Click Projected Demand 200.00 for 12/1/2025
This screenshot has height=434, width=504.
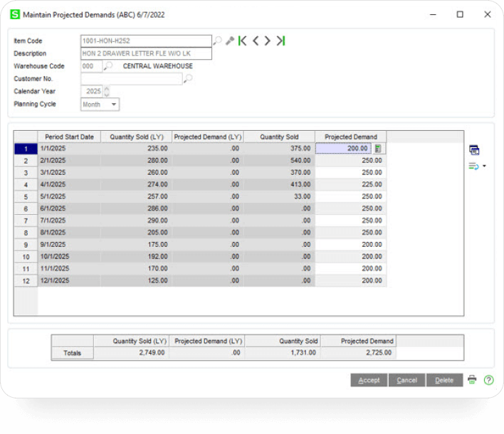(x=351, y=280)
